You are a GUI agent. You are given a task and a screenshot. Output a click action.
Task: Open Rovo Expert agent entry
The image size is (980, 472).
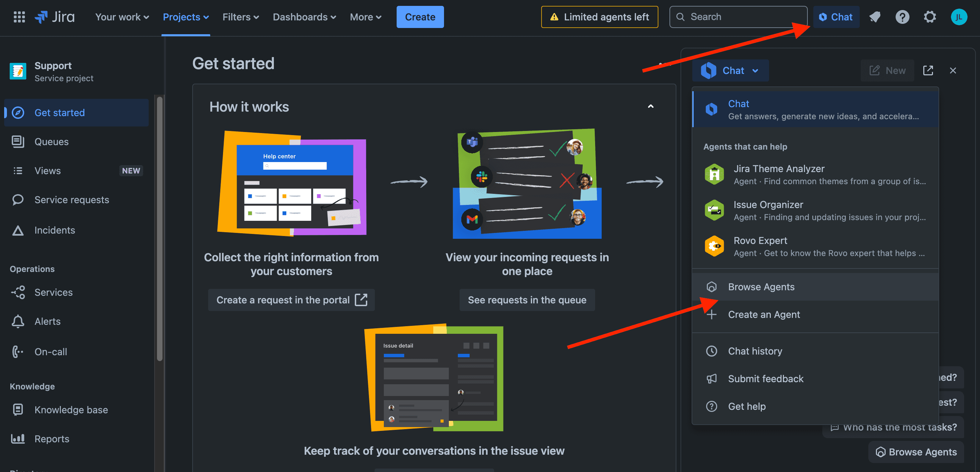pyautogui.click(x=815, y=246)
